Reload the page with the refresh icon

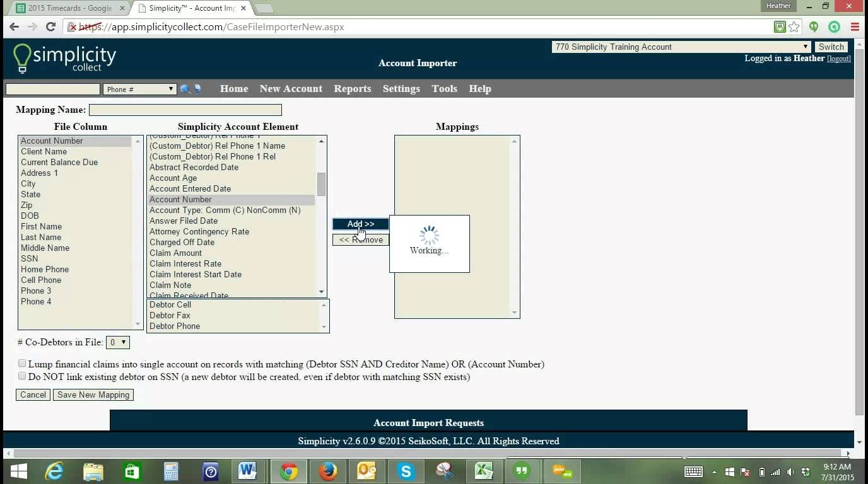point(51,27)
